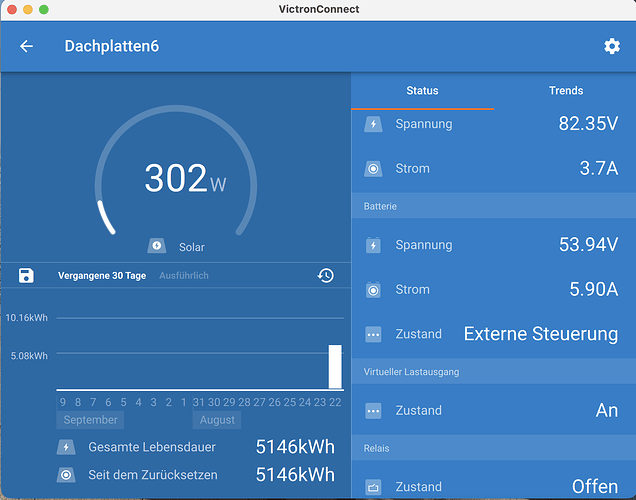Image resolution: width=636 pixels, height=500 pixels.
Task: Click the Relais Zustand icon
Action: 373,487
